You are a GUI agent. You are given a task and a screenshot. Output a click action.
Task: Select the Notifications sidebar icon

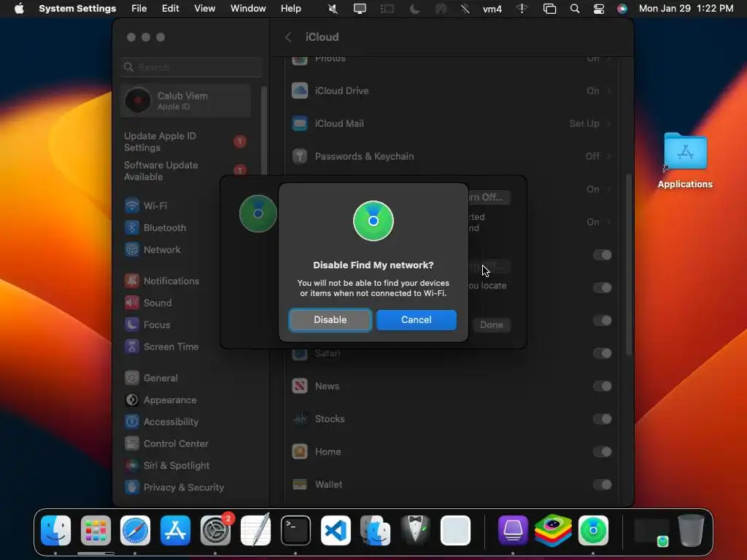click(x=132, y=281)
